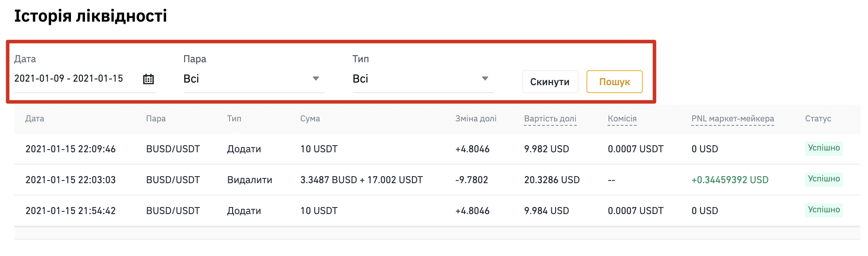Click the +0.34459392 USD PNL value
868x256 pixels.
point(730,180)
